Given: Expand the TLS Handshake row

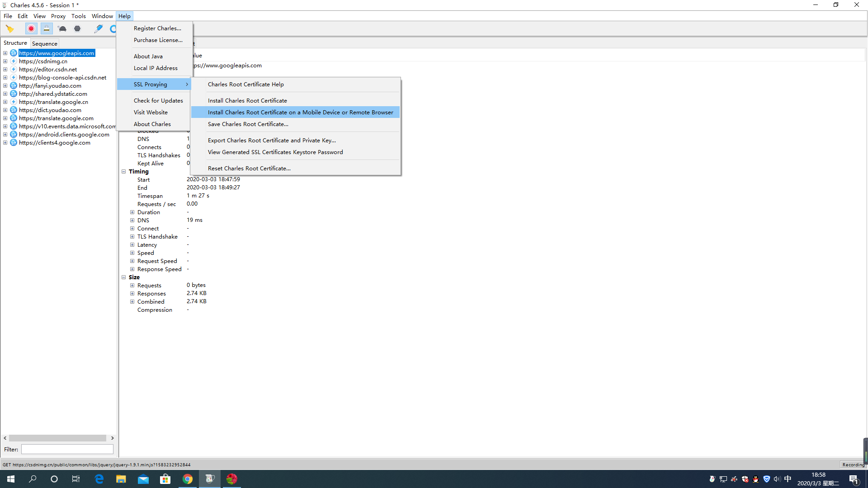Looking at the screenshot, I should (x=132, y=237).
